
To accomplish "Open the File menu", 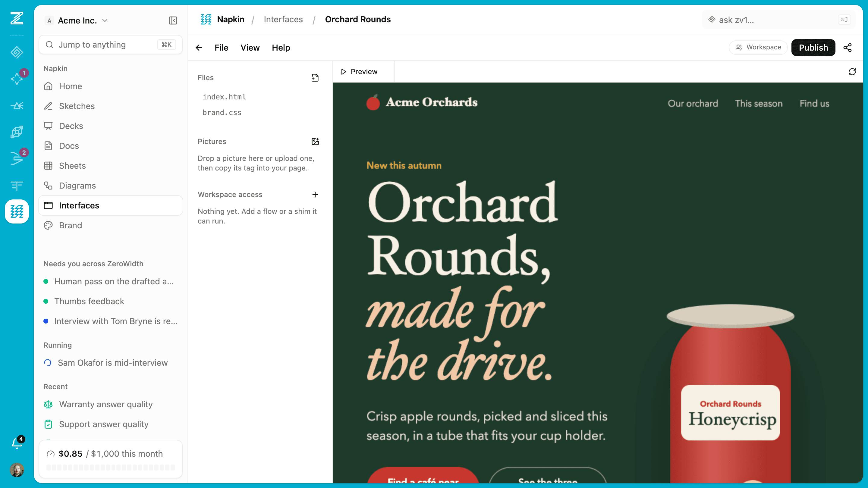I will pyautogui.click(x=222, y=48).
